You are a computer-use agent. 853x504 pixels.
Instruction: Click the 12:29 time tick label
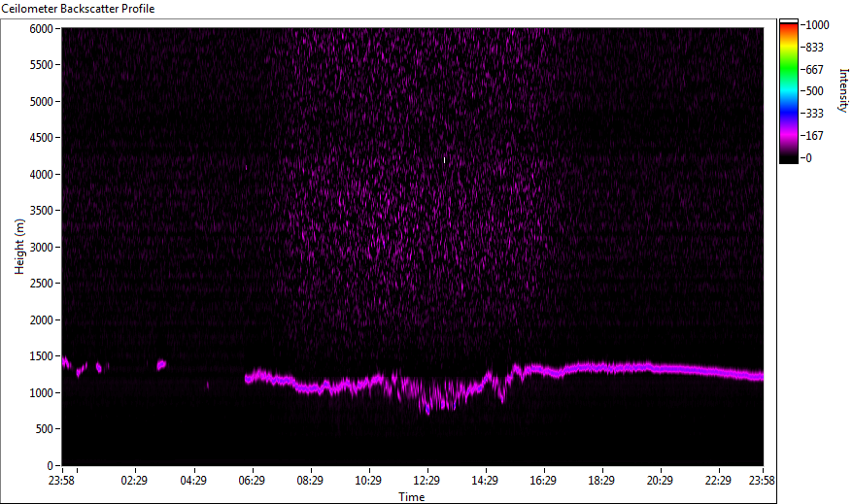[426, 481]
